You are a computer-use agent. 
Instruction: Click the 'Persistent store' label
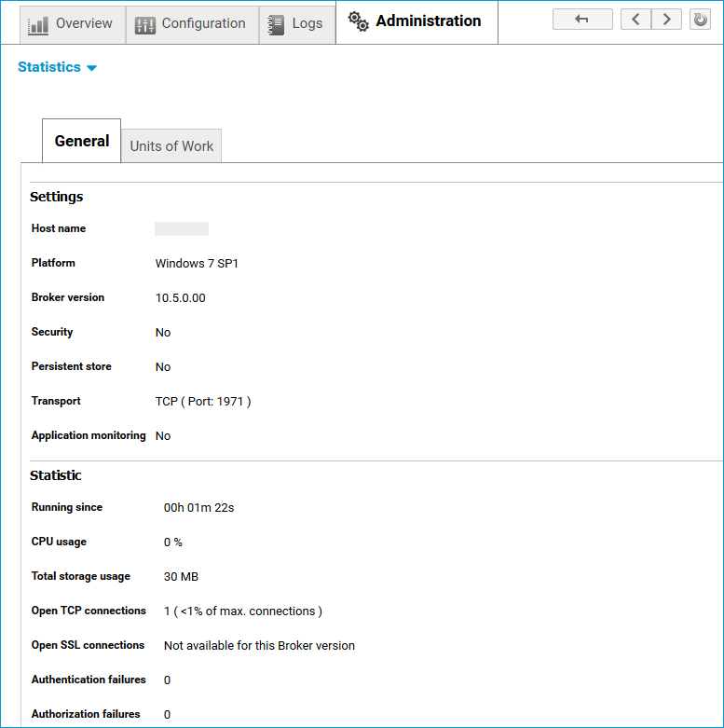coord(72,366)
